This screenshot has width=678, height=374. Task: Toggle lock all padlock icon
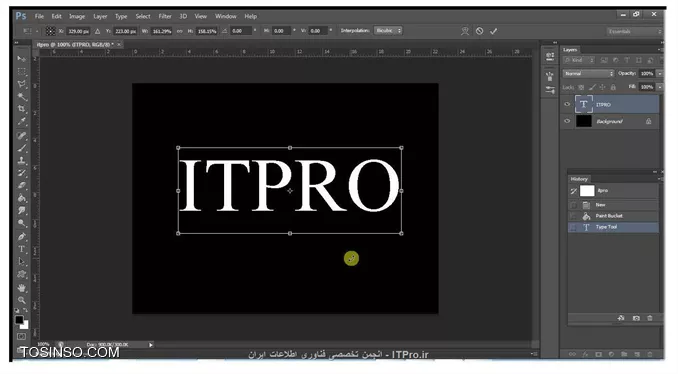click(613, 87)
